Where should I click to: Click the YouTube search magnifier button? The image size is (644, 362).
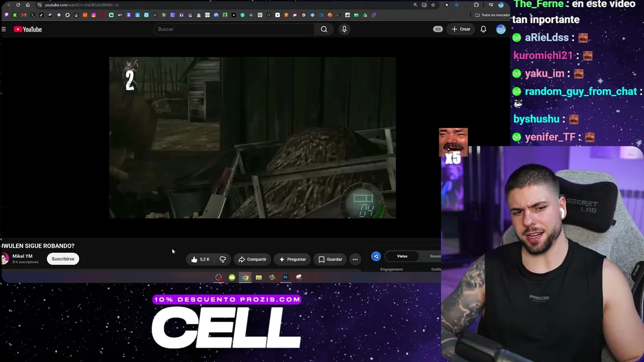tap(324, 29)
